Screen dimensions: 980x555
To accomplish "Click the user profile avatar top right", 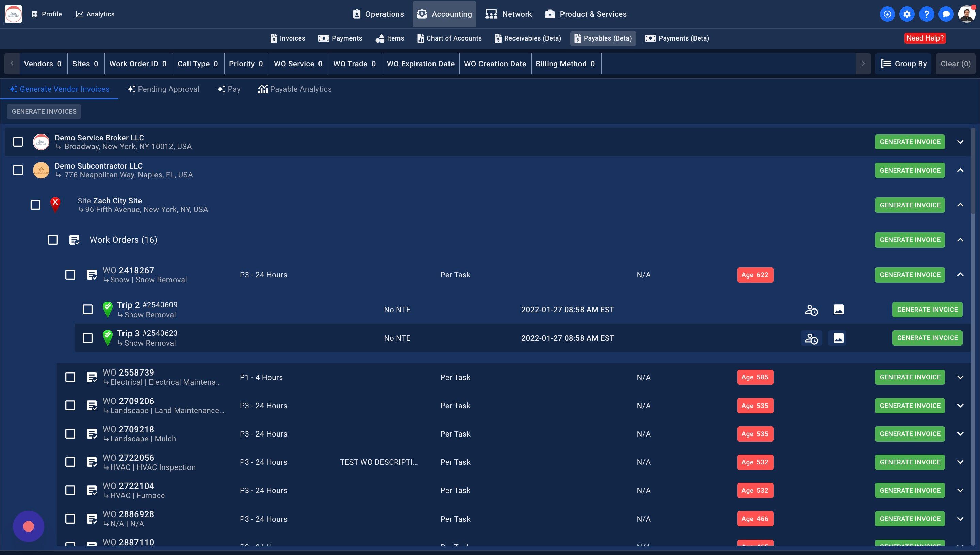I will click(966, 14).
